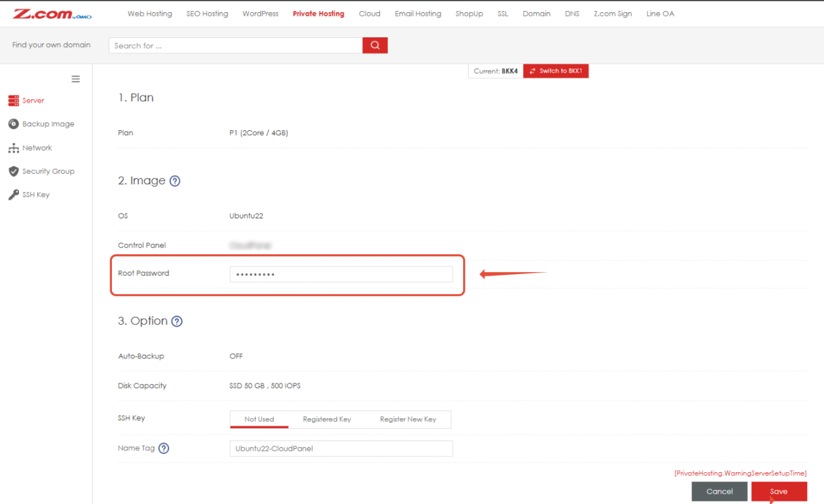Open Security Group label in sidebar
The height and width of the screenshot is (504, 824).
(x=48, y=171)
